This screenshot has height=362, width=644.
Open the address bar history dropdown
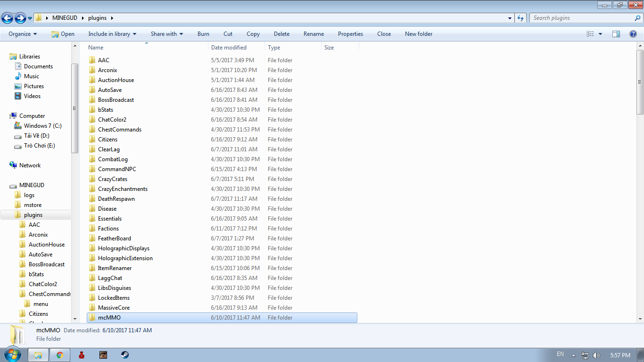tap(510, 18)
